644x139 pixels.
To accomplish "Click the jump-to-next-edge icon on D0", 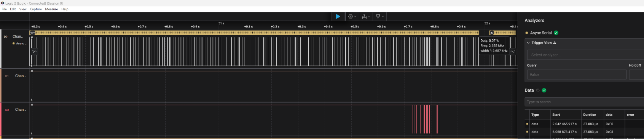I will (x=513, y=52).
